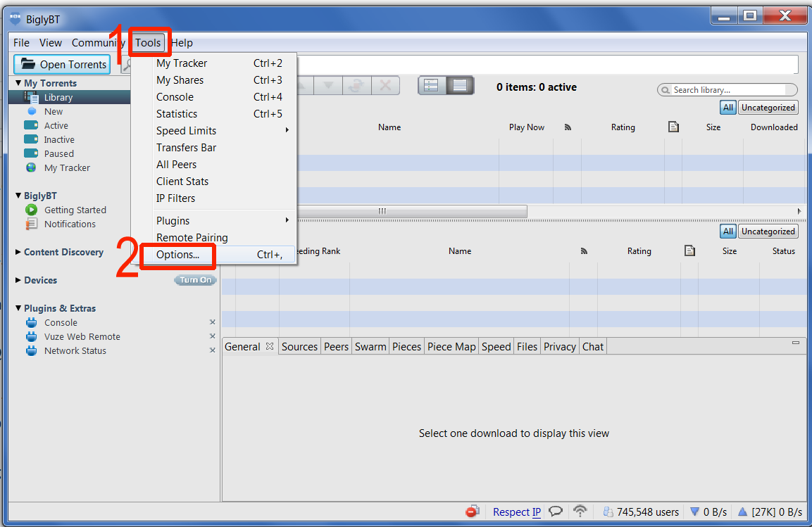This screenshot has height=527, width=812.
Task: Turn On the Devices feature
Action: 195,280
